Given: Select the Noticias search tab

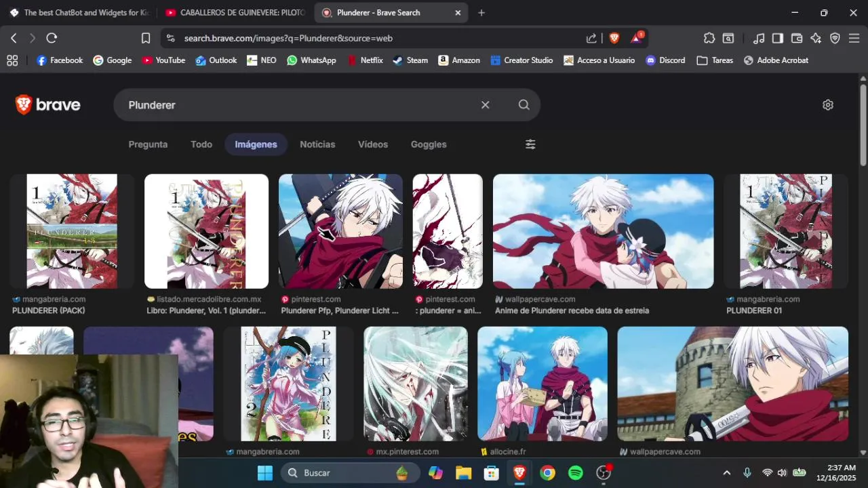Looking at the screenshot, I should [x=317, y=144].
